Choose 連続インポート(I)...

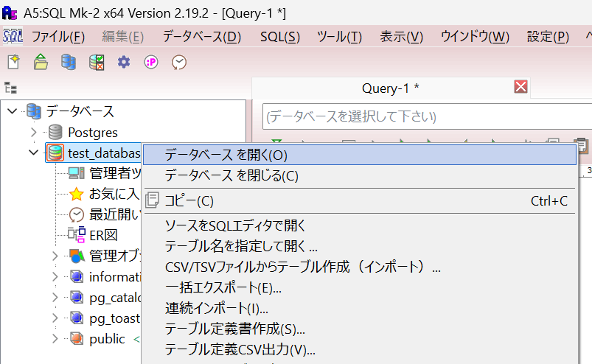coord(360,308)
